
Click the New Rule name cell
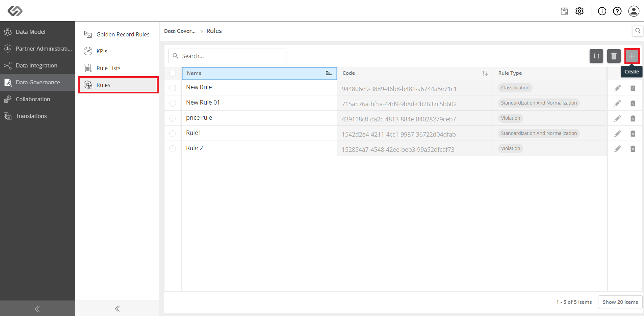click(259, 87)
